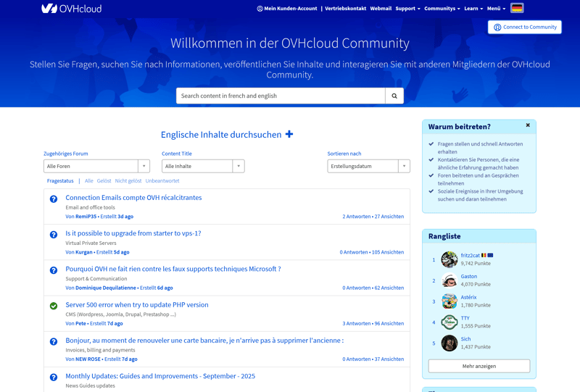This screenshot has width=580, height=392.
Task: Open Gaston name link in Rangliste
Action: tap(468, 276)
